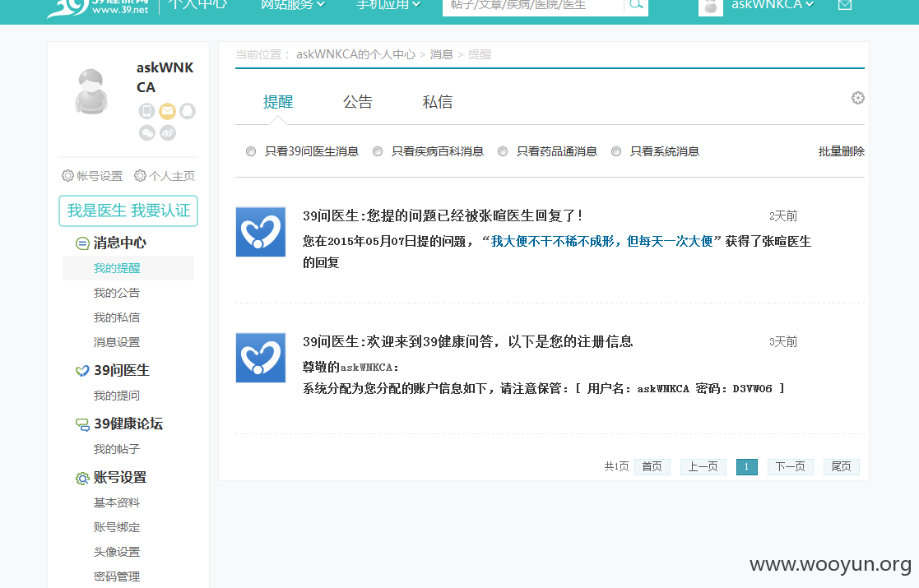Click the 3天前 message timestamp

pyautogui.click(x=783, y=342)
